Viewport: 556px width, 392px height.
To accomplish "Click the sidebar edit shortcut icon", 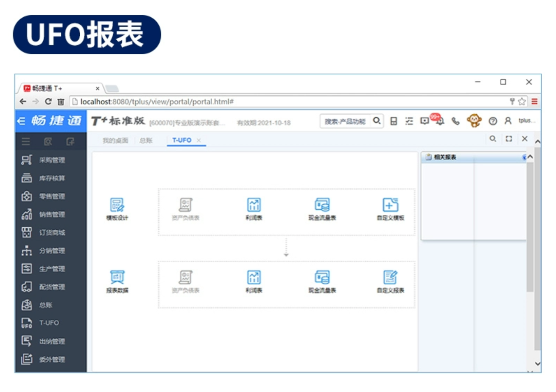I will click(70, 142).
